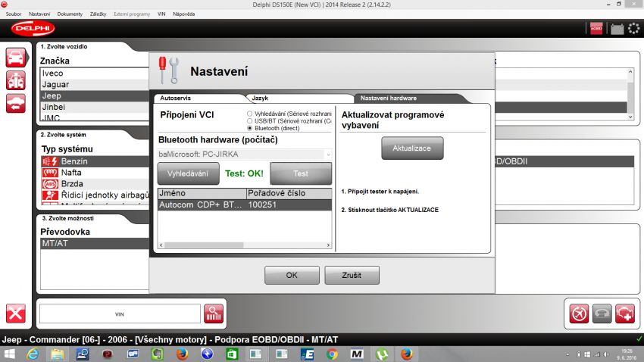644x362 pixels.
Task: Select the airbag control units icon
Action: coord(50,195)
